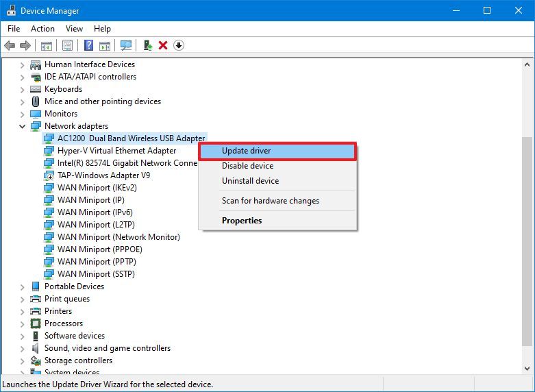Expand the Storage controllers node

(22, 360)
